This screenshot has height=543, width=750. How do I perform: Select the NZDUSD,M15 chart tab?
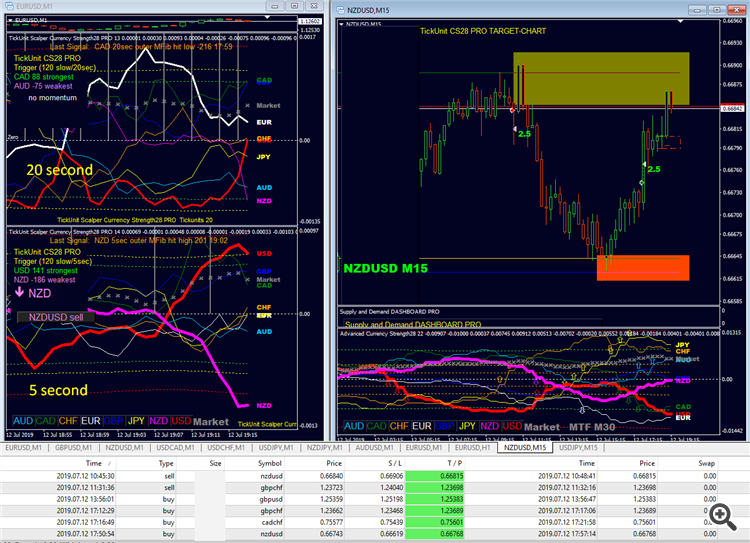coord(525,448)
